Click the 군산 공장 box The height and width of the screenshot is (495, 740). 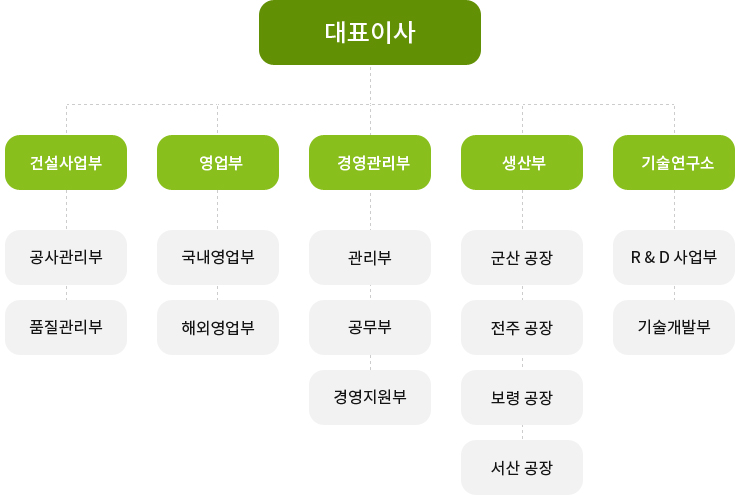[522, 257]
